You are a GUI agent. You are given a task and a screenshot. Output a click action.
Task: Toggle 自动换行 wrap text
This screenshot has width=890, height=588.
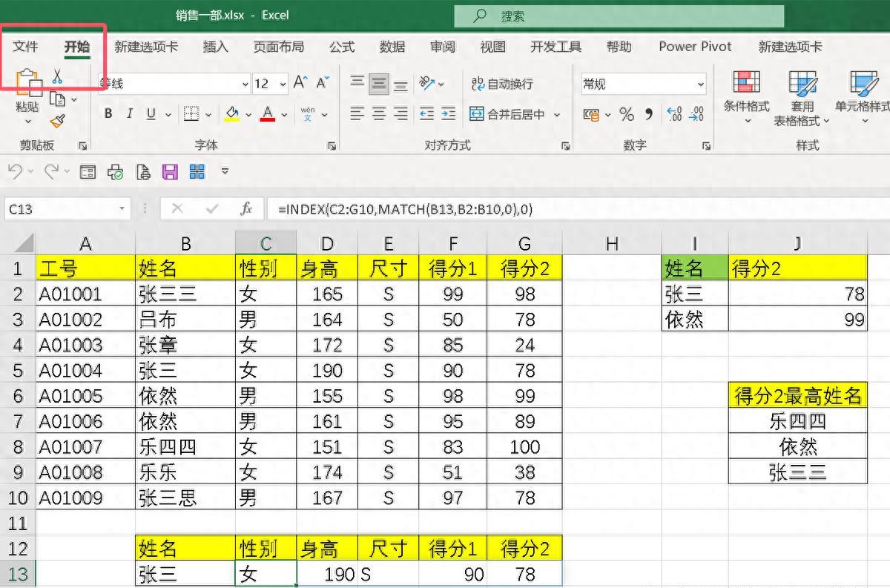502,83
